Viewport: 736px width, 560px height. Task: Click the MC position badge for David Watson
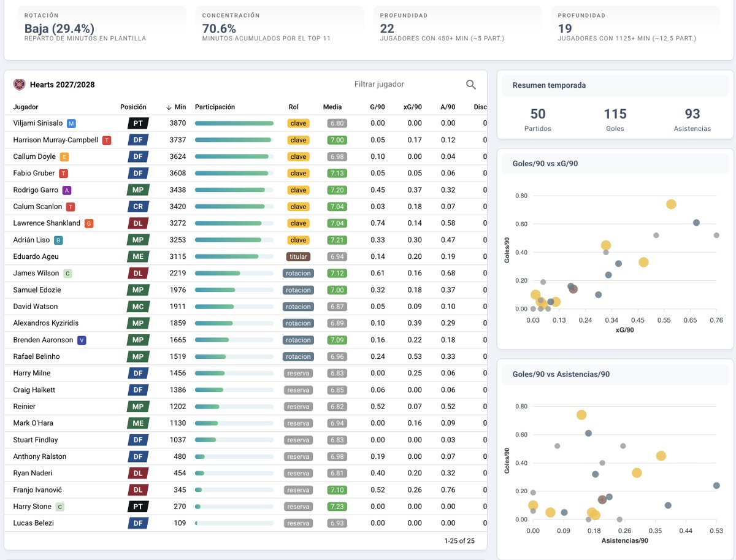click(138, 307)
